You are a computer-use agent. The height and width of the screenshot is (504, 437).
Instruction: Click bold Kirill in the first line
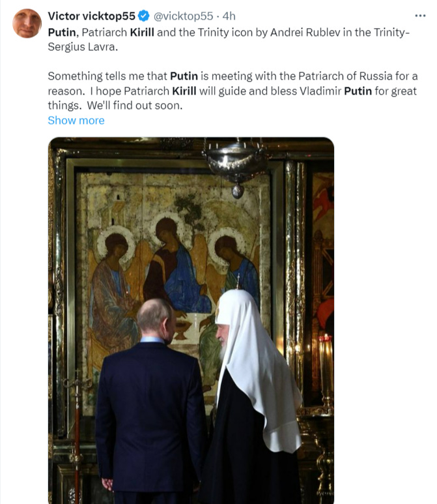click(x=142, y=32)
